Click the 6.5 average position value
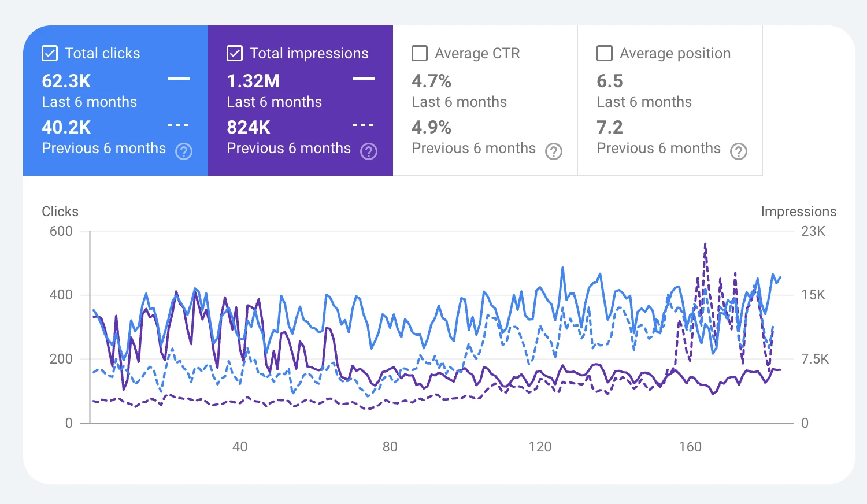This screenshot has height=504, width=867. point(610,81)
